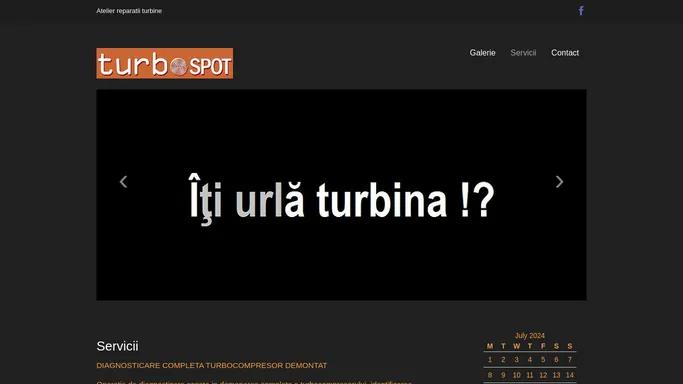Select day 11 in the calendar

[x=530, y=375]
